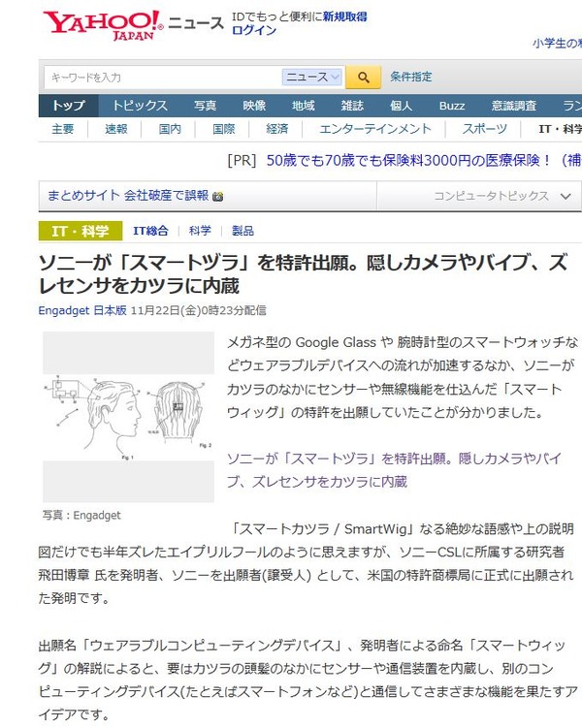The image size is (582, 728).
Task: Open the 条件指定 link
Action: pyautogui.click(x=410, y=77)
